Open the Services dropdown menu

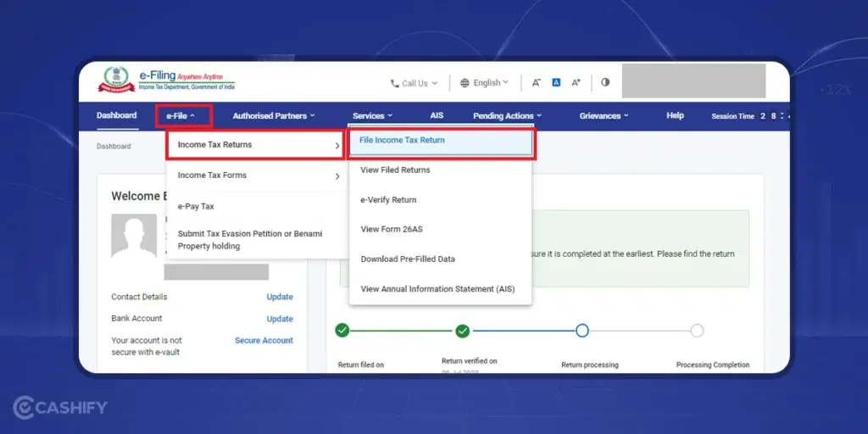pos(373,115)
